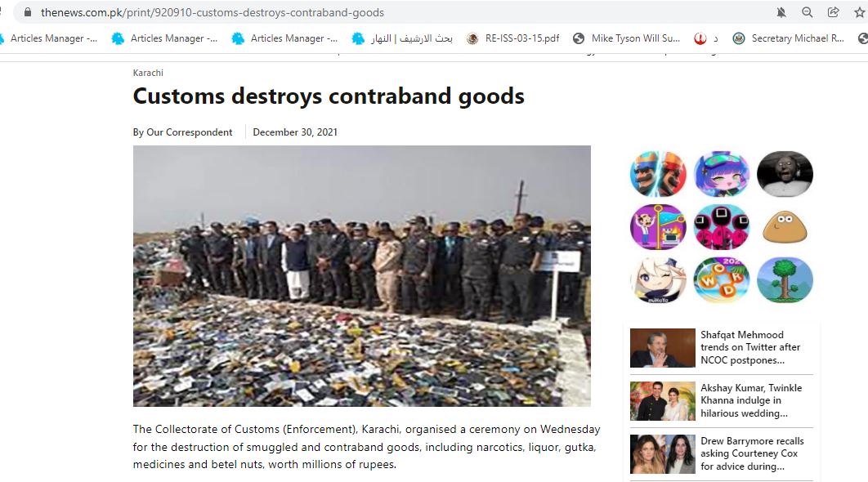Click the muted notifications bell icon
The height and width of the screenshot is (482, 868).
(781, 12)
